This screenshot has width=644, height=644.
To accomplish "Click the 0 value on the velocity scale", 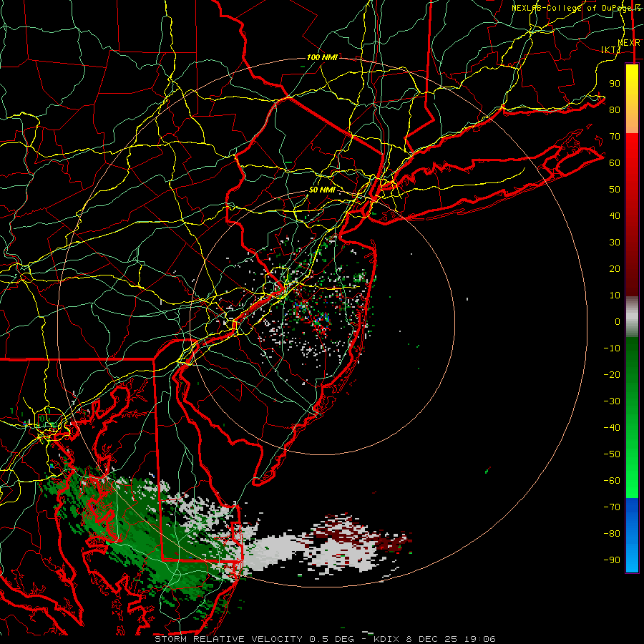I will click(618, 321).
